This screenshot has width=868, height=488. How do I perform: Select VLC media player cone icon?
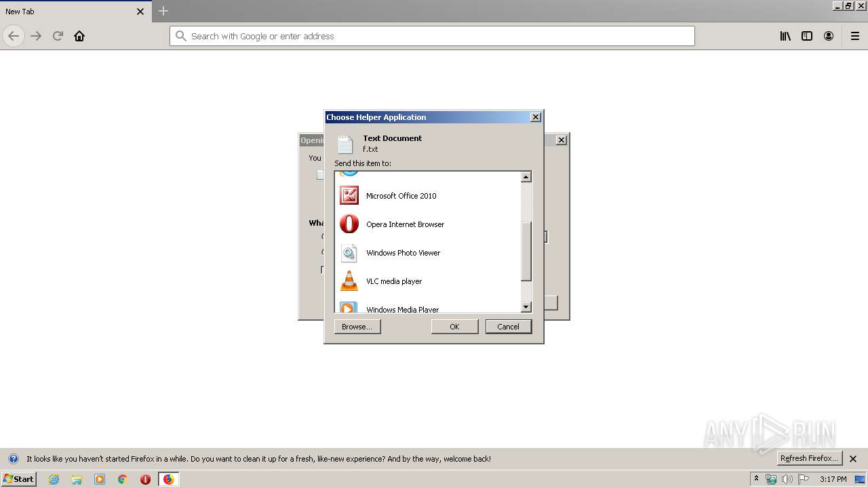pyautogui.click(x=349, y=281)
